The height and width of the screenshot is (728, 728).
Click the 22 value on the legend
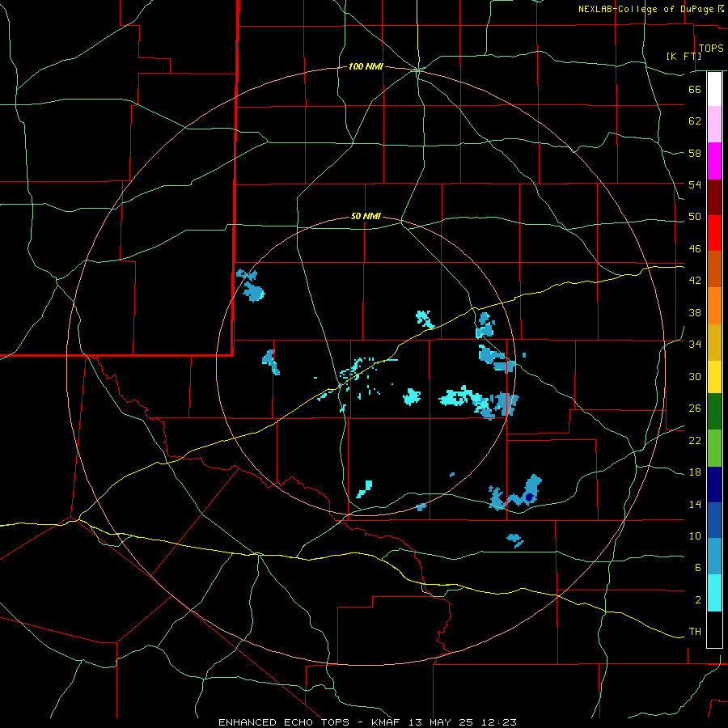click(x=695, y=440)
